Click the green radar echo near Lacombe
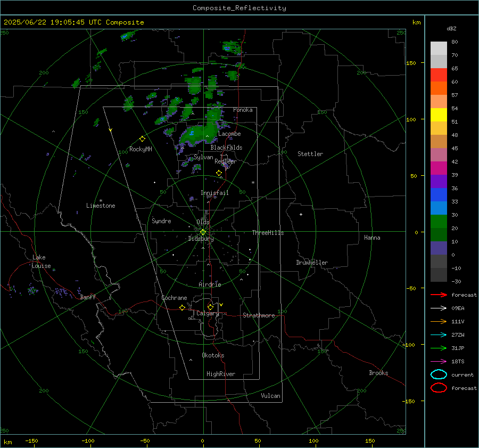 [199, 133]
